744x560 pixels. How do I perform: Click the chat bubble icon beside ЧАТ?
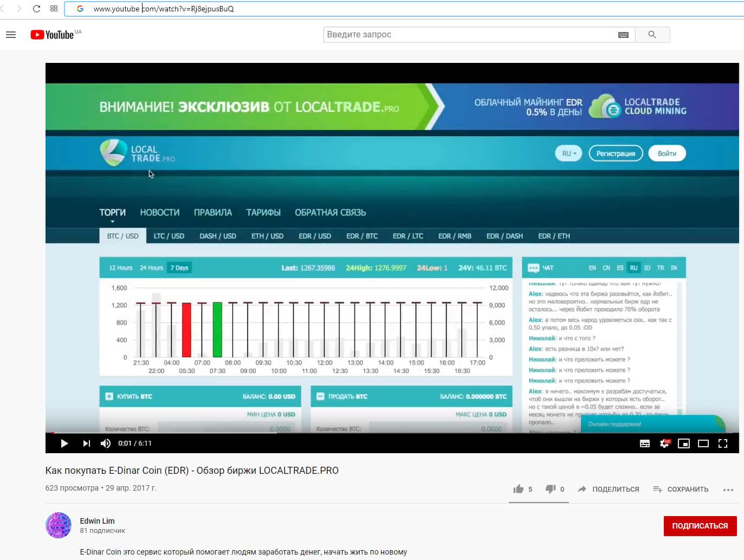[533, 268]
